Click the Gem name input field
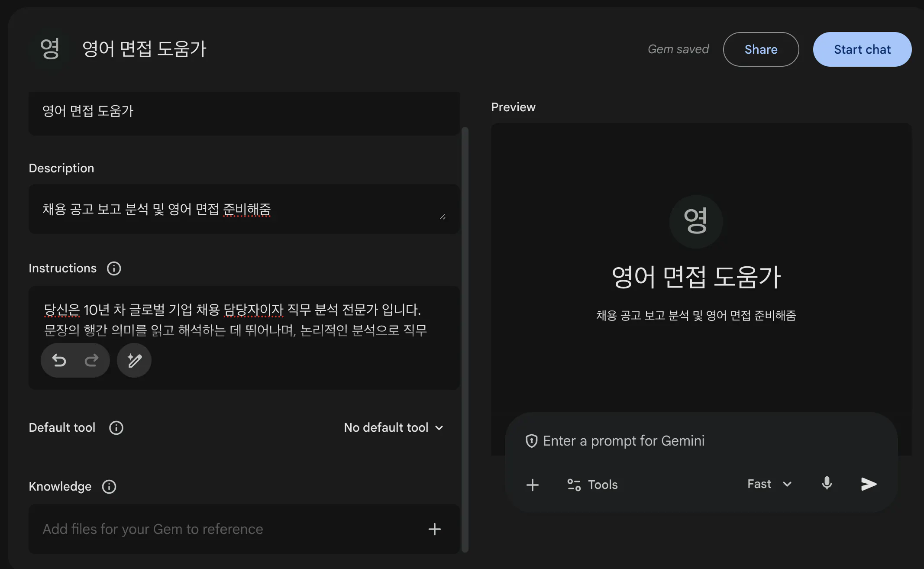 244,111
